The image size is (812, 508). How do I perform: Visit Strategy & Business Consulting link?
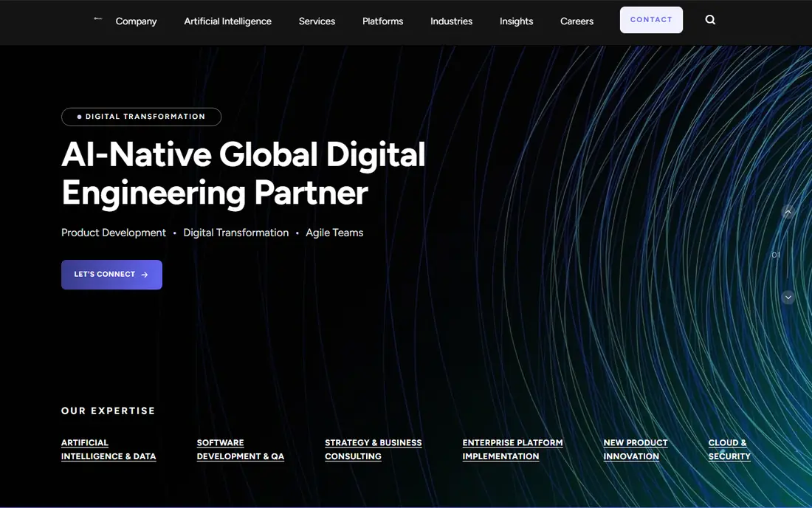(374, 450)
